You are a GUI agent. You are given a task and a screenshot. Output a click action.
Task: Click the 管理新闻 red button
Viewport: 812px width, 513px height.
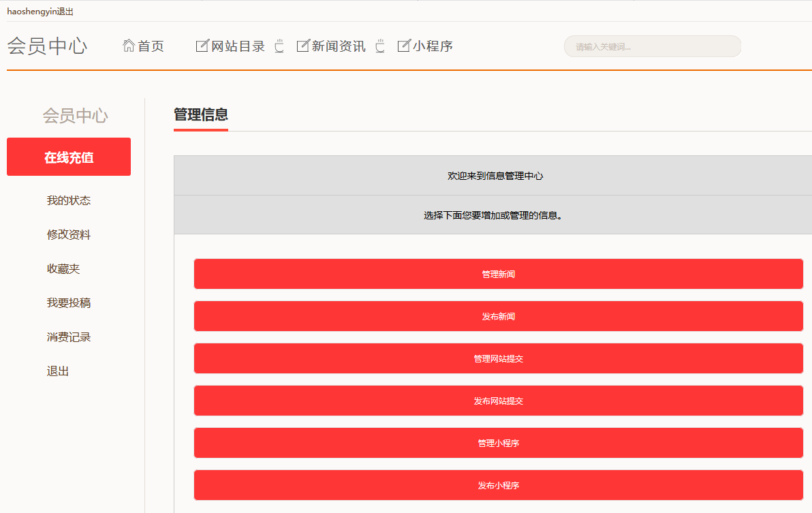coord(498,274)
